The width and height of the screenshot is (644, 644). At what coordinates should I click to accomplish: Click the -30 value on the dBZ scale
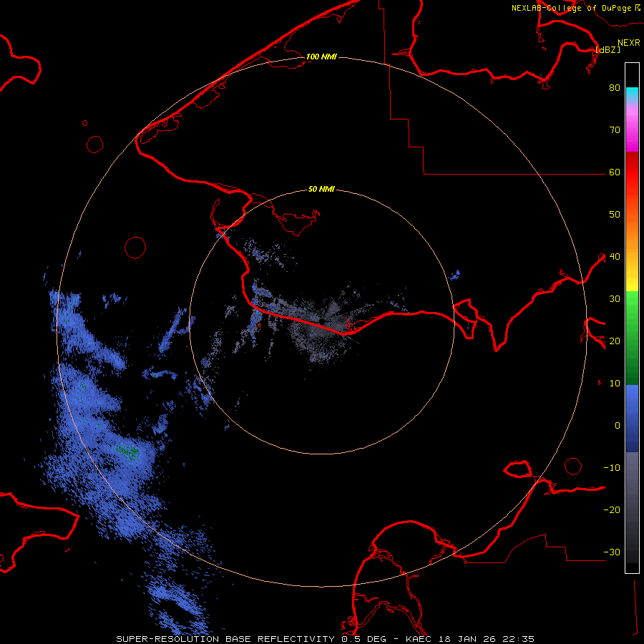612,552
